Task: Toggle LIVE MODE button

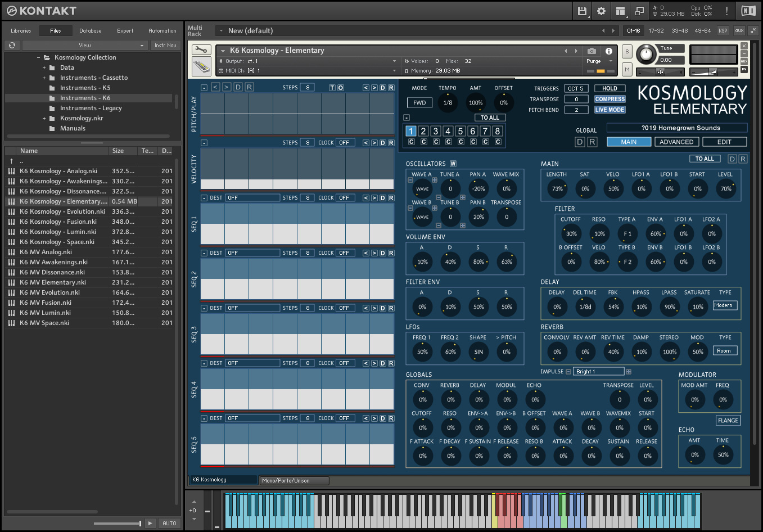Action: pos(610,110)
